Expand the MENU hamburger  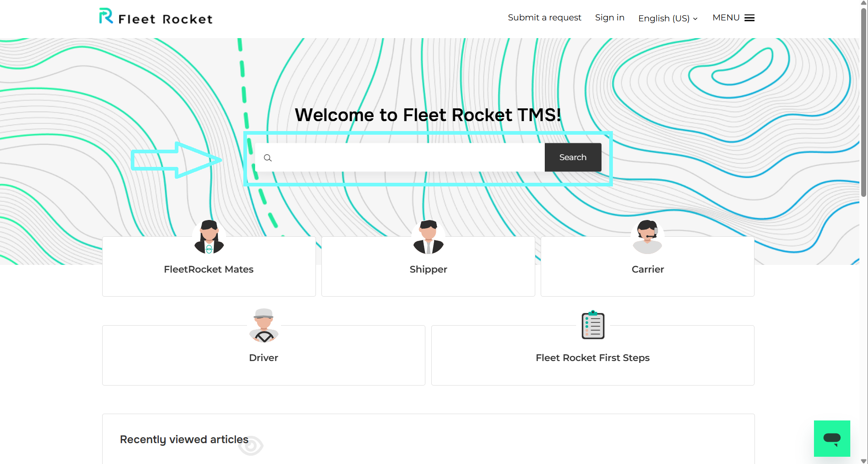coord(749,17)
